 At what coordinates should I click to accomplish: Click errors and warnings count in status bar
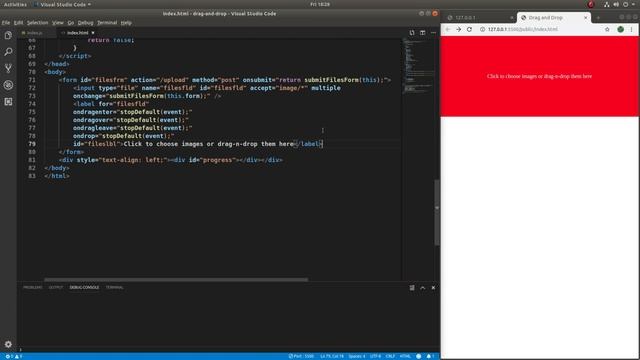coord(13,356)
